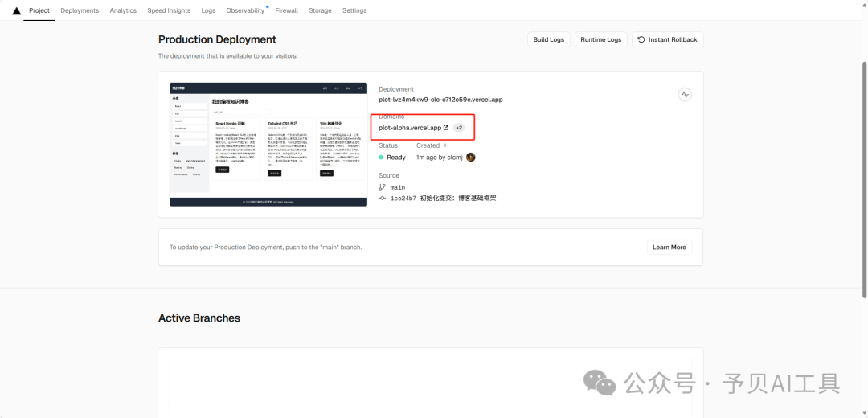Click the clcmj user avatar
This screenshot has height=418, width=868.
click(x=470, y=158)
